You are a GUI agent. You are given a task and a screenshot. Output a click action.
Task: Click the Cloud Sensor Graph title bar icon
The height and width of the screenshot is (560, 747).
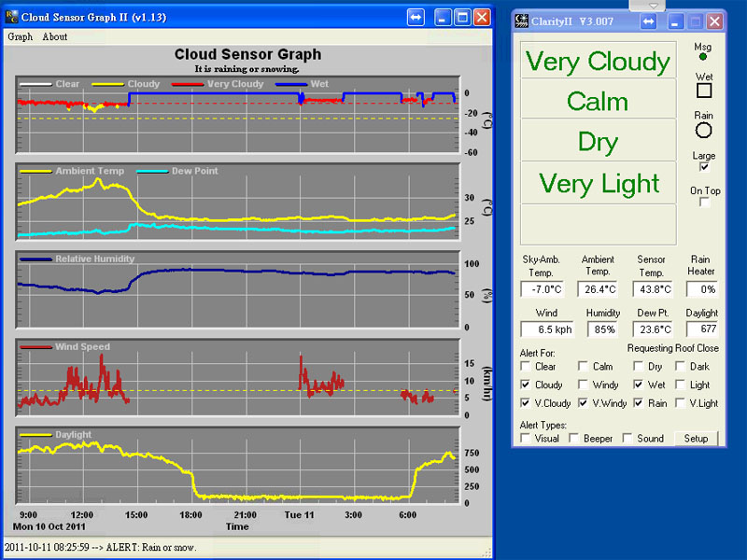click(x=11, y=17)
